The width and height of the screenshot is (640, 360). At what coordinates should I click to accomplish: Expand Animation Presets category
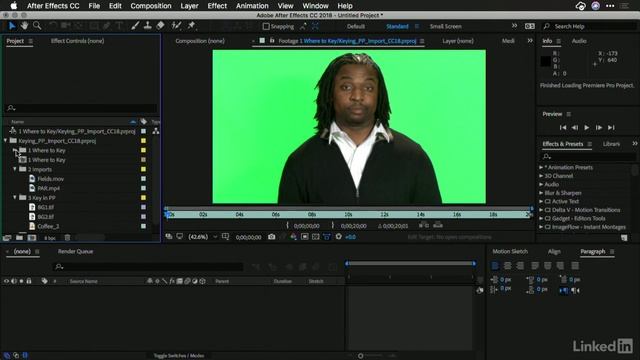[541, 167]
